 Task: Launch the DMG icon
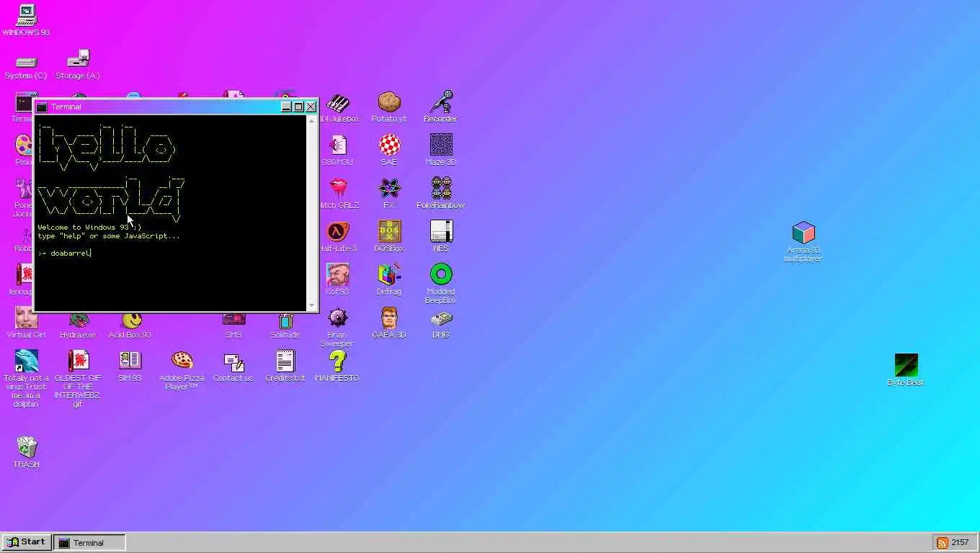(x=441, y=318)
